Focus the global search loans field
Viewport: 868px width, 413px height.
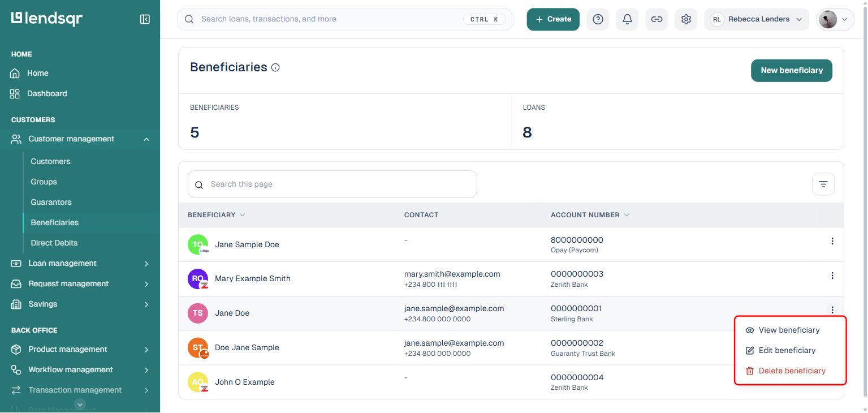[x=345, y=19]
